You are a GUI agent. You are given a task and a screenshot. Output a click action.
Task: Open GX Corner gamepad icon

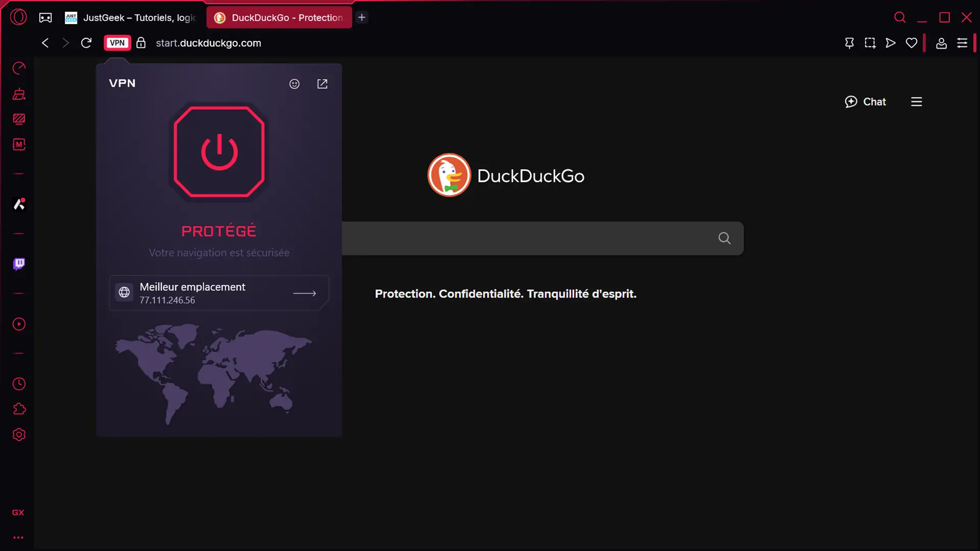pyautogui.click(x=45, y=18)
